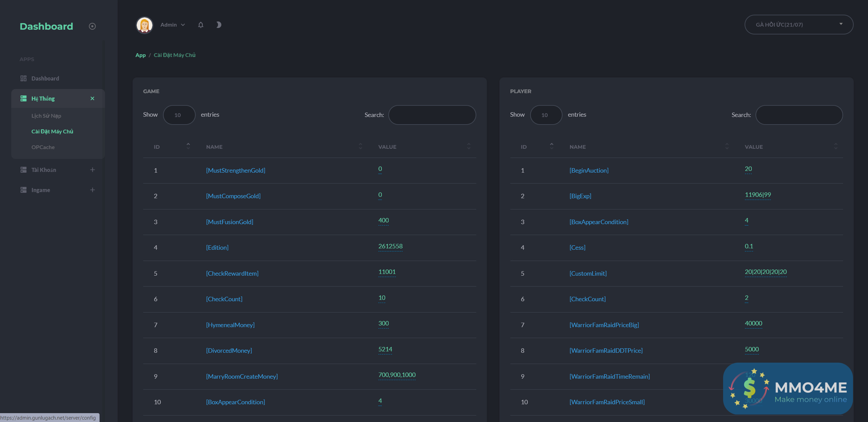Focus the GAME table Search field
This screenshot has height=422, width=868.
click(x=432, y=115)
